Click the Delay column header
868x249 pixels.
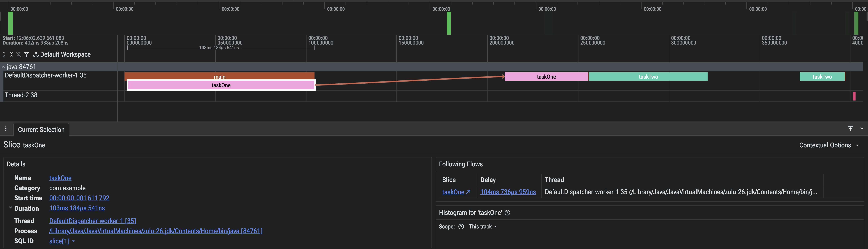click(488, 180)
